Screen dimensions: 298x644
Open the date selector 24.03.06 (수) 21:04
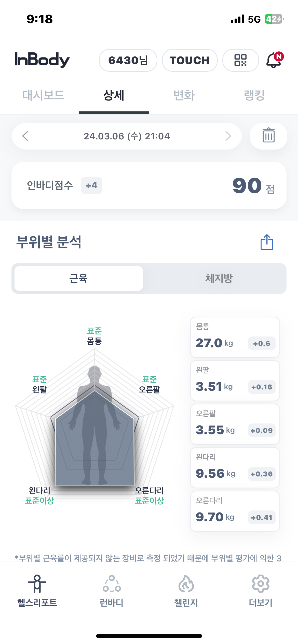tap(127, 136)
